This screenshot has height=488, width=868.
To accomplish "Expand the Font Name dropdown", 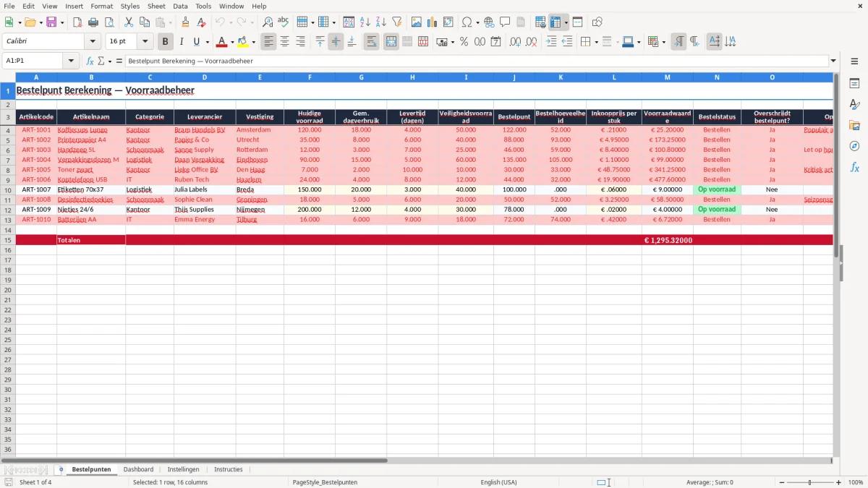I will pyautogui.click(x=93, y=42).
